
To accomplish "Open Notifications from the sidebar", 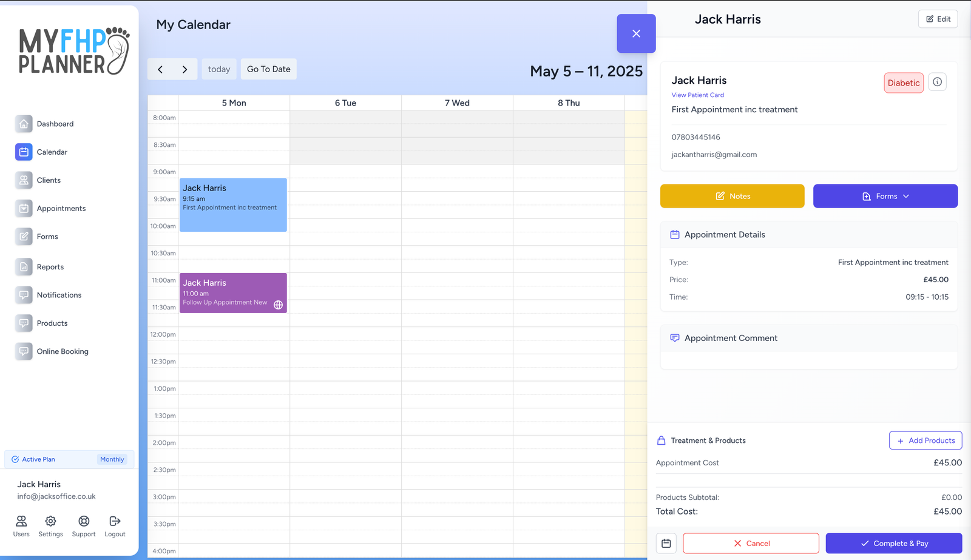I will (x=24, y=295).
